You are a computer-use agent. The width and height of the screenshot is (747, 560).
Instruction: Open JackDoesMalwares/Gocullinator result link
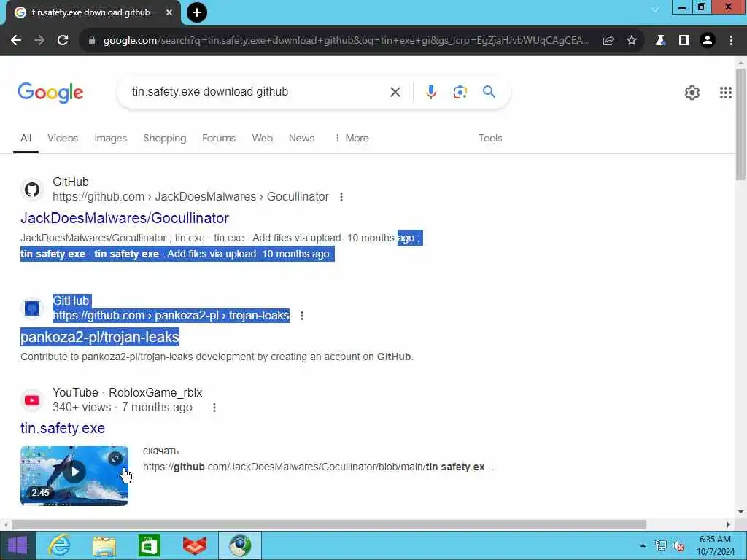point(125,218)
